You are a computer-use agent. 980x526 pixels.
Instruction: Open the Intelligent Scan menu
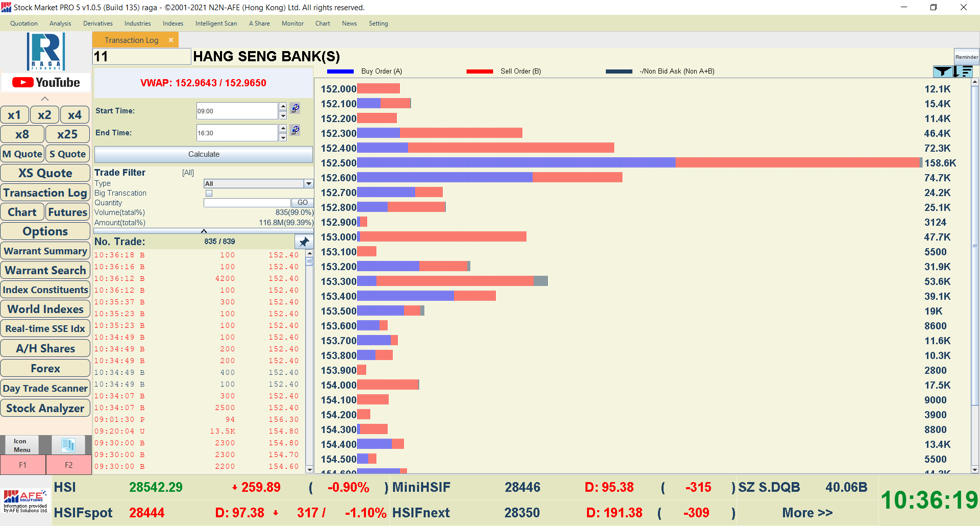pyautogui.click(x=216, y=23)
